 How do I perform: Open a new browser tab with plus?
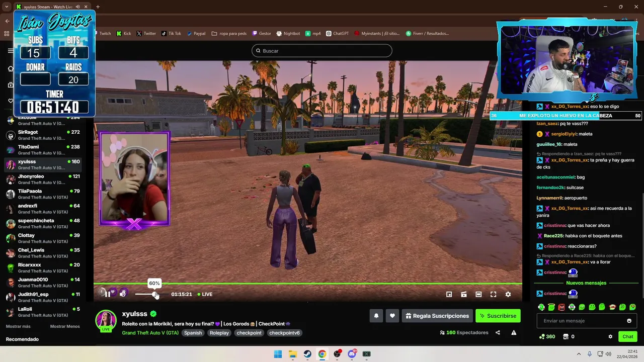pos(98,7)
